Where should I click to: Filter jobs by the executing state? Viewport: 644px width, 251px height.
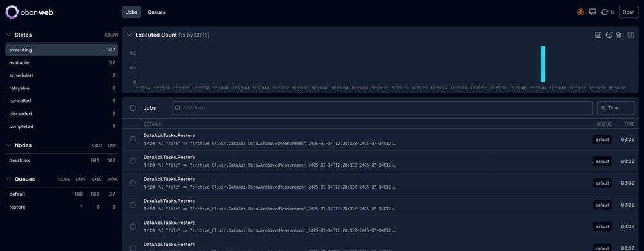coord(62,50)
